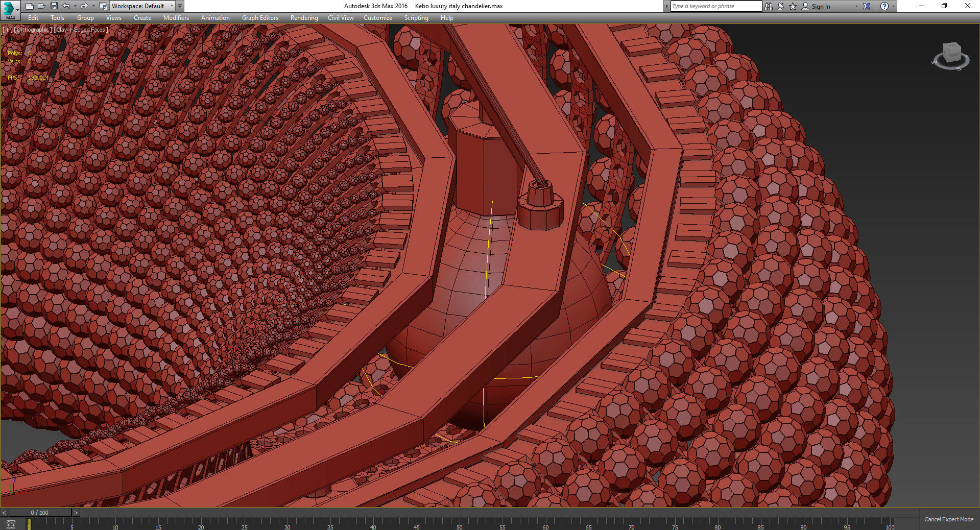Open the Favorites star icon

[793, 6]
